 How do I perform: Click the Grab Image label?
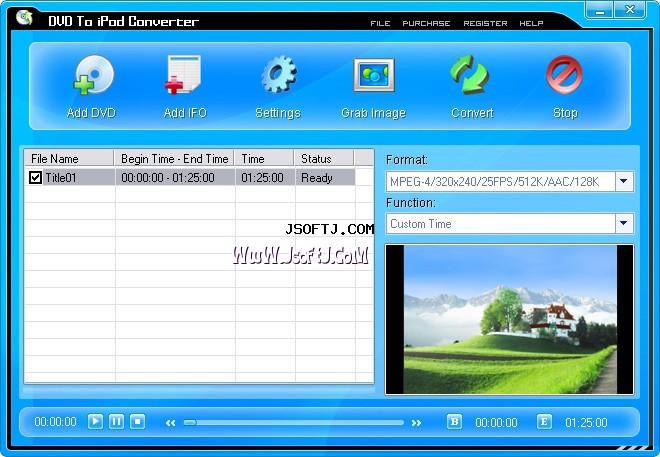[x=373, y=113]
